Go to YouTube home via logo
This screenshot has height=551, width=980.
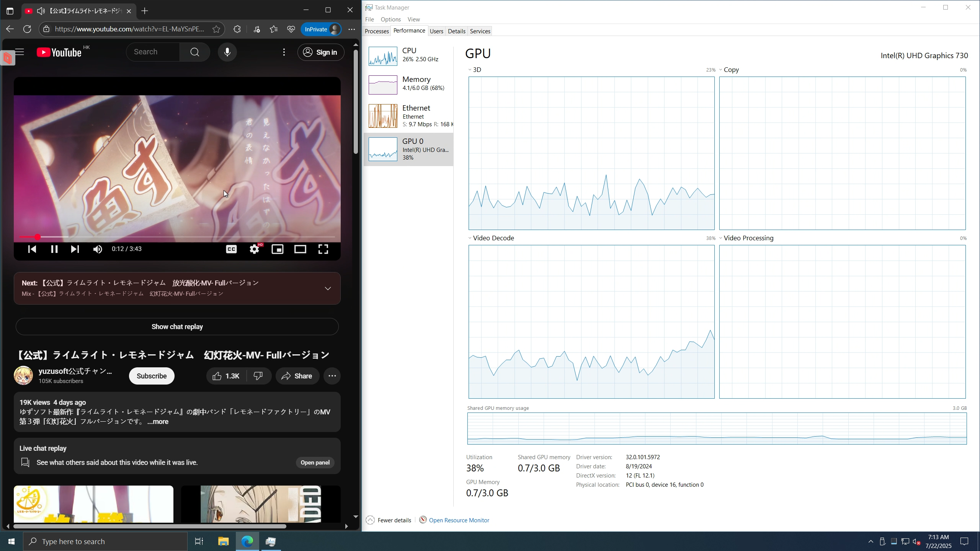click(59, 52)
